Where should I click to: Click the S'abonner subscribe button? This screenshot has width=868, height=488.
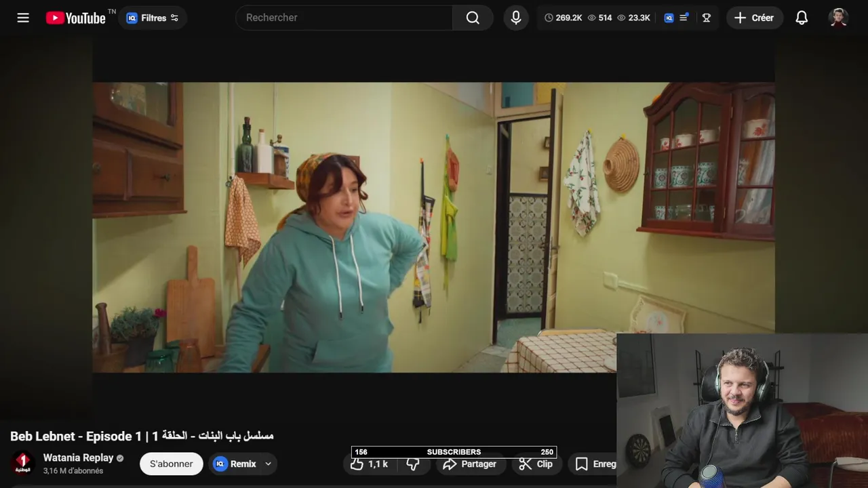171,464
